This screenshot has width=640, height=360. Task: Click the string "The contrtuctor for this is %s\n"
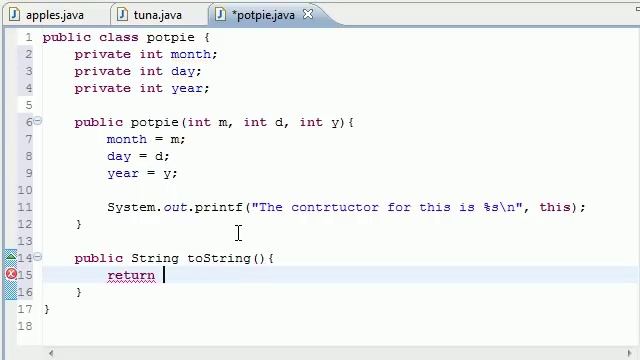click(x=387, y=207)
